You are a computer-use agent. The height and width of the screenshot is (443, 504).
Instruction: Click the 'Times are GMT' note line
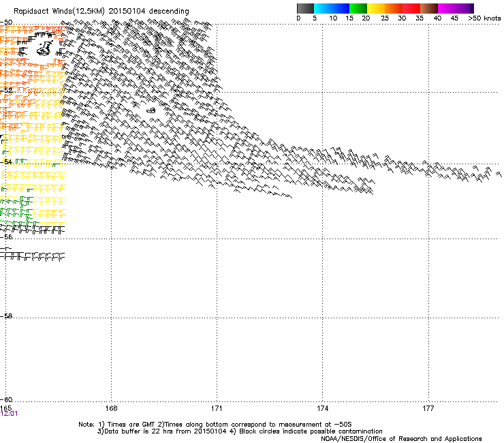click(x=215, y=425)
